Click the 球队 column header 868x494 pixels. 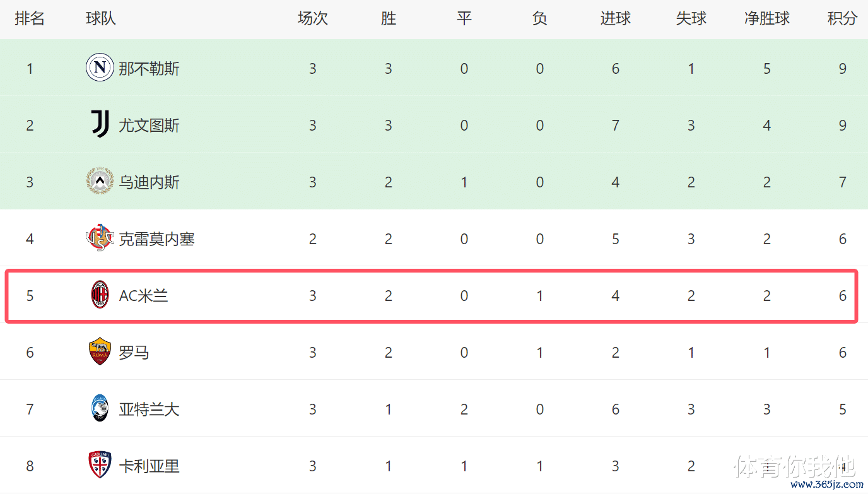click(x=101, y=19)
